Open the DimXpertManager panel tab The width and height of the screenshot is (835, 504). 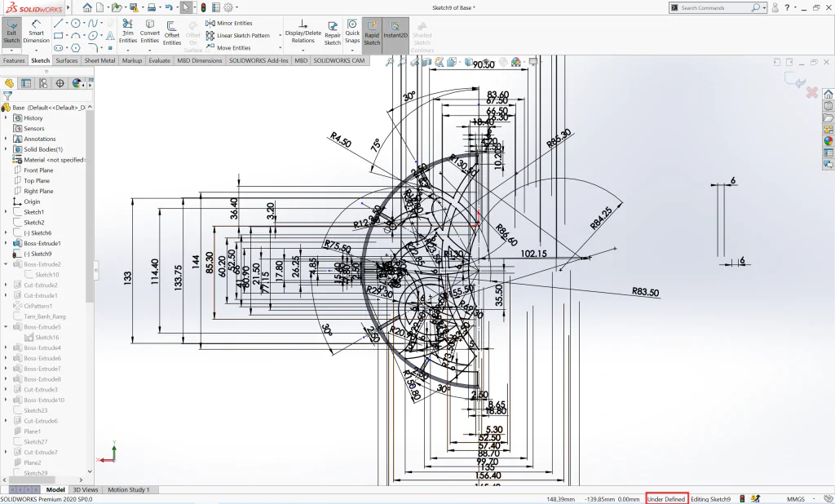pyautogui.click(x=60, y=83)
